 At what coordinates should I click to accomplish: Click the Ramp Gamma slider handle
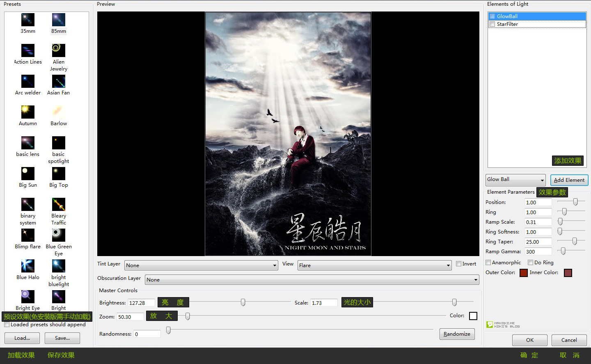click(563, 251)
